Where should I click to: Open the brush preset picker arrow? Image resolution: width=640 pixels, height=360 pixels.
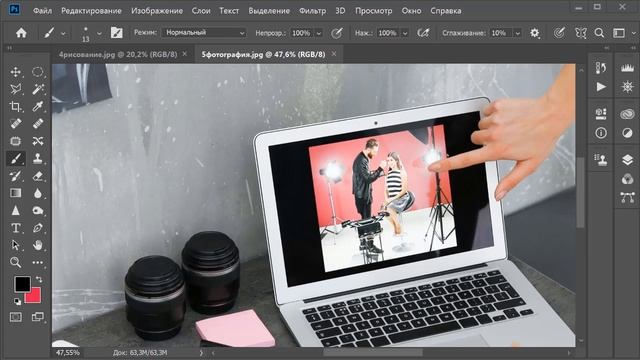[99, 33]
